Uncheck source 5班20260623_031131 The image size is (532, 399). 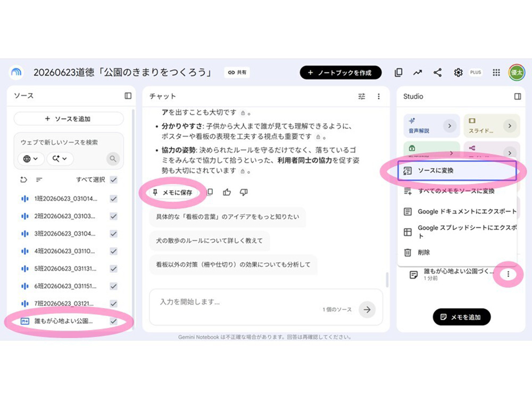[114, 269]
